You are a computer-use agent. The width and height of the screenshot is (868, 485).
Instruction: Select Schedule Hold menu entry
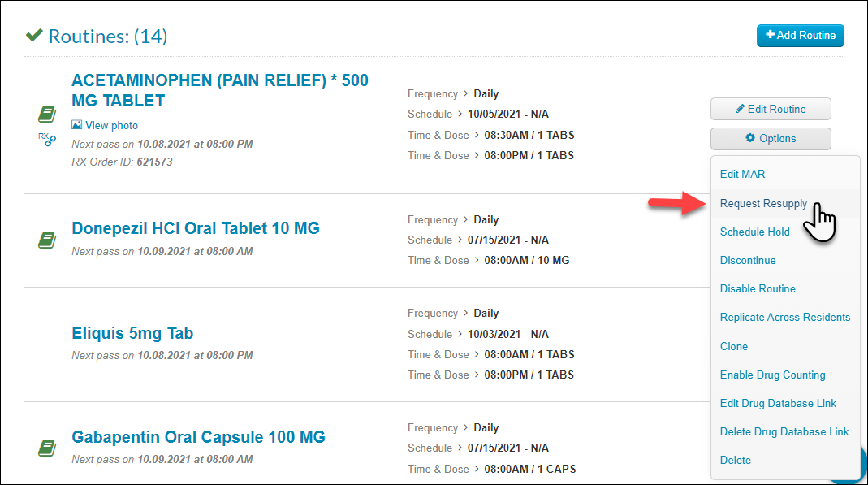click(x=754, y=232)
